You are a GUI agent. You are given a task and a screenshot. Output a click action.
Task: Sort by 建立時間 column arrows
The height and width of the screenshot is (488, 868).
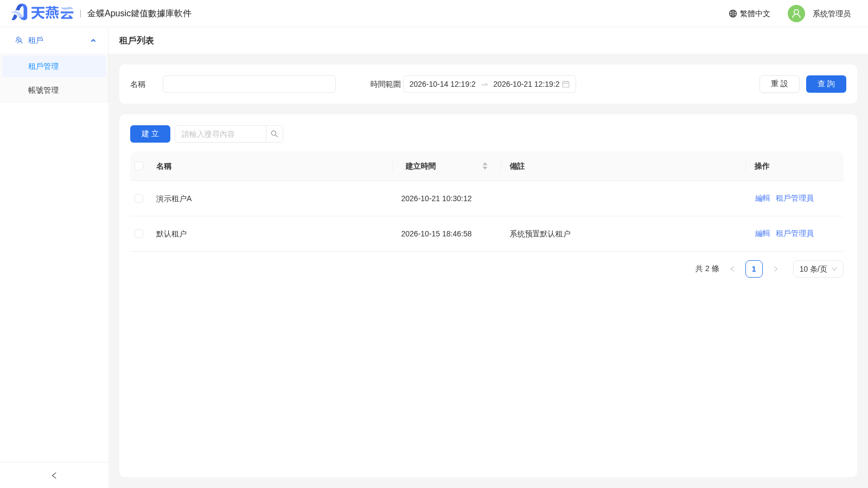(485, 166)
